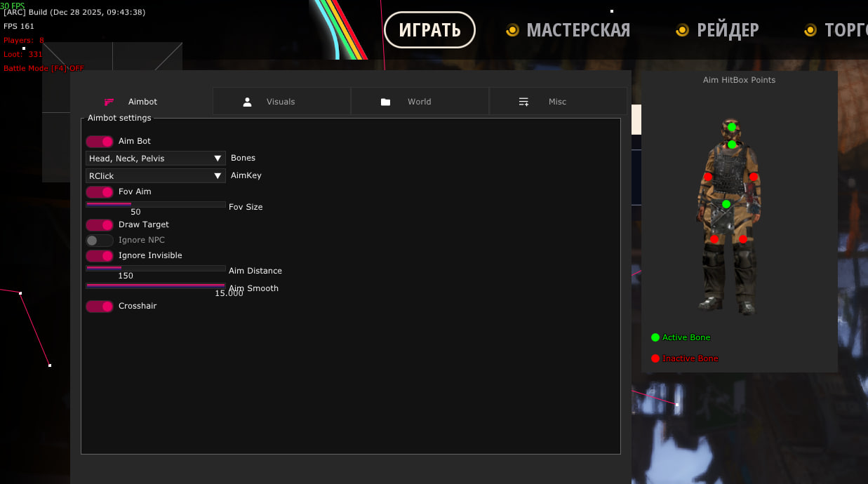Select the green pelvis bone point
The width and height of the screenshot is (868, 484).
point(726,204)
